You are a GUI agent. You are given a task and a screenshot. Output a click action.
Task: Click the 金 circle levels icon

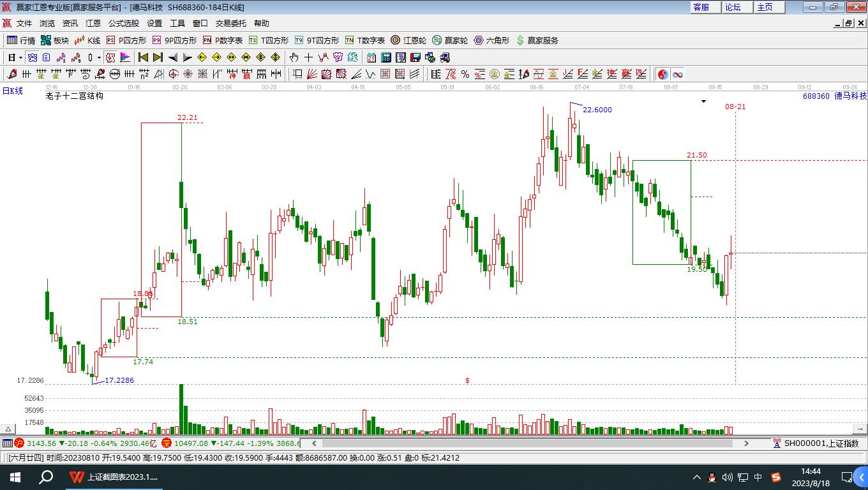495,74
